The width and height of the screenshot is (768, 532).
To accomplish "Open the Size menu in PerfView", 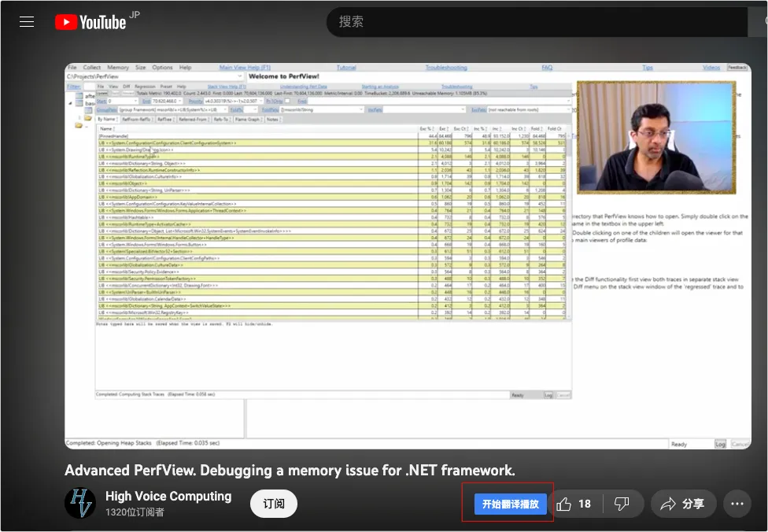I will [x=141, y=67].
